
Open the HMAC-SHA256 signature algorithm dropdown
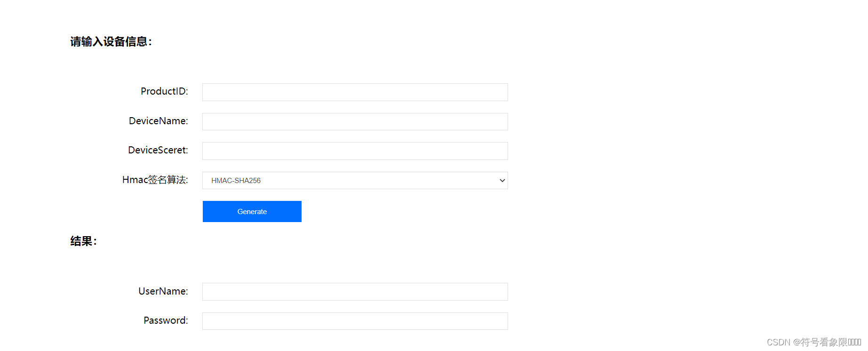[x=355, y=181]
